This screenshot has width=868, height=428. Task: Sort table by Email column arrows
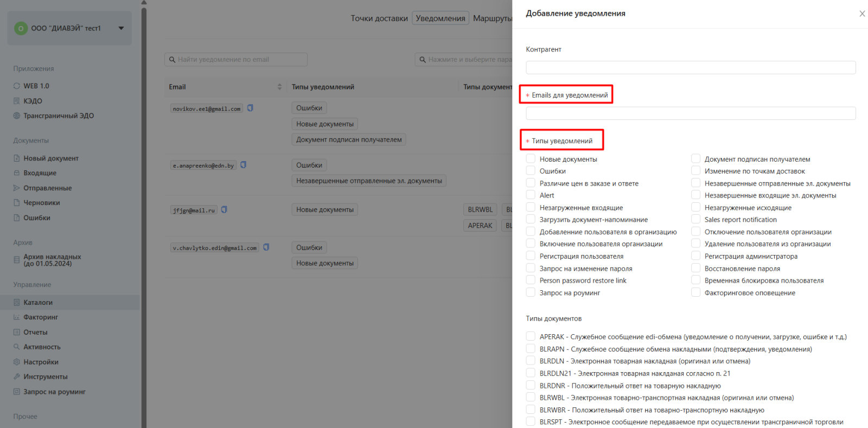point(279,87)
